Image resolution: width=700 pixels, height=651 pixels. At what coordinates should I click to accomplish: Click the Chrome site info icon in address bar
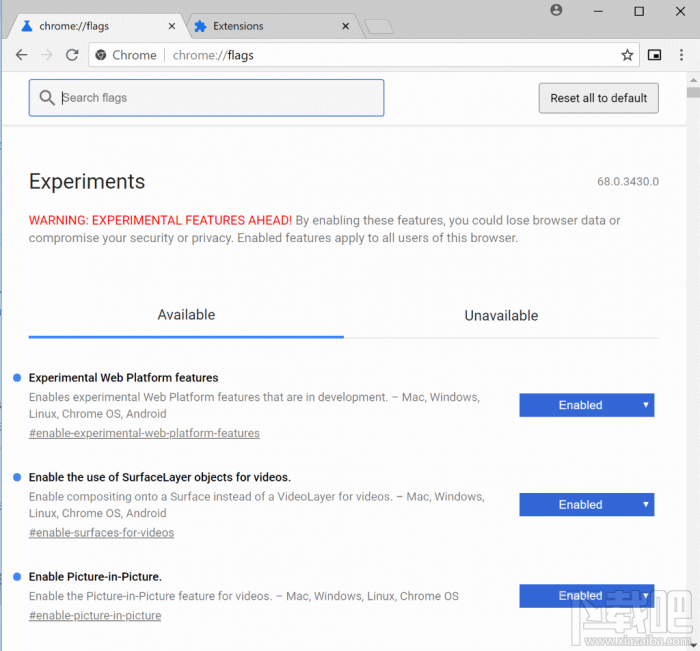point(101,55)
